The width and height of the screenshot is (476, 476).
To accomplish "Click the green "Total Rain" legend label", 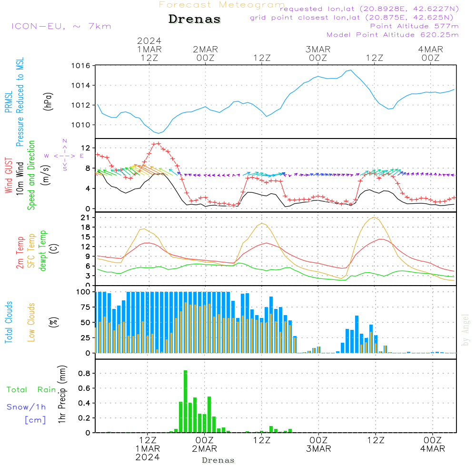I will tap(31, 389).
